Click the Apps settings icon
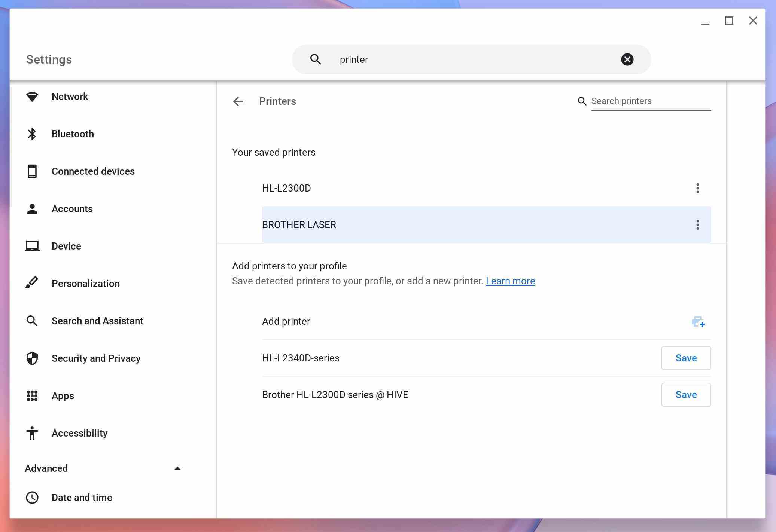The height and width of the screenshot is (532, 776). (33, 395)
